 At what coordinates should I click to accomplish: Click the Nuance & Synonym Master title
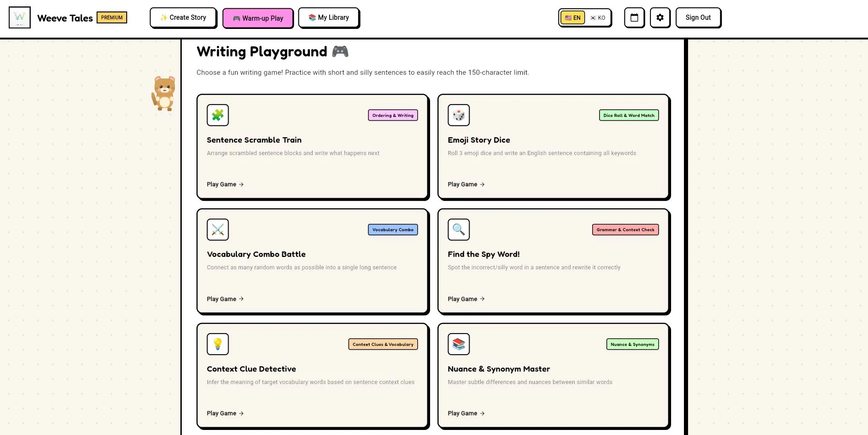click(499, 369)
